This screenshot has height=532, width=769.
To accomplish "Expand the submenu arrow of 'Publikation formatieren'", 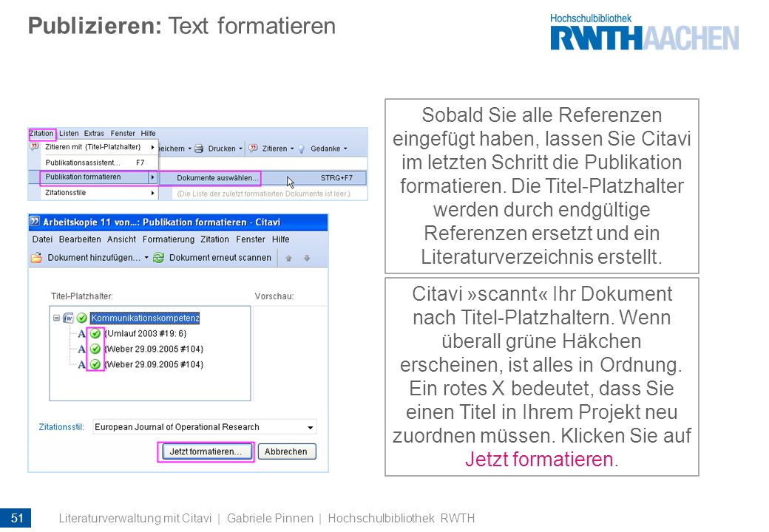I will coord(152,177).
